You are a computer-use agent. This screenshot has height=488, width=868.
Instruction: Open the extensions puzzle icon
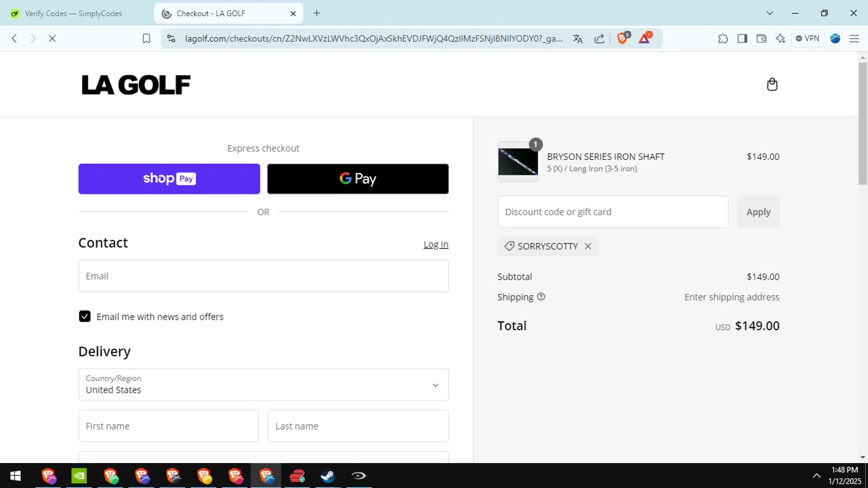723,38
